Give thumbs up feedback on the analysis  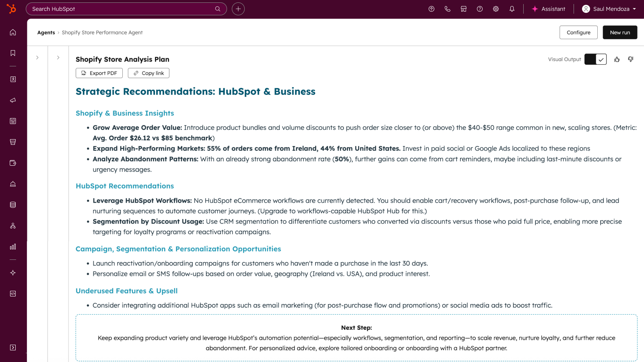coord(617,59)
